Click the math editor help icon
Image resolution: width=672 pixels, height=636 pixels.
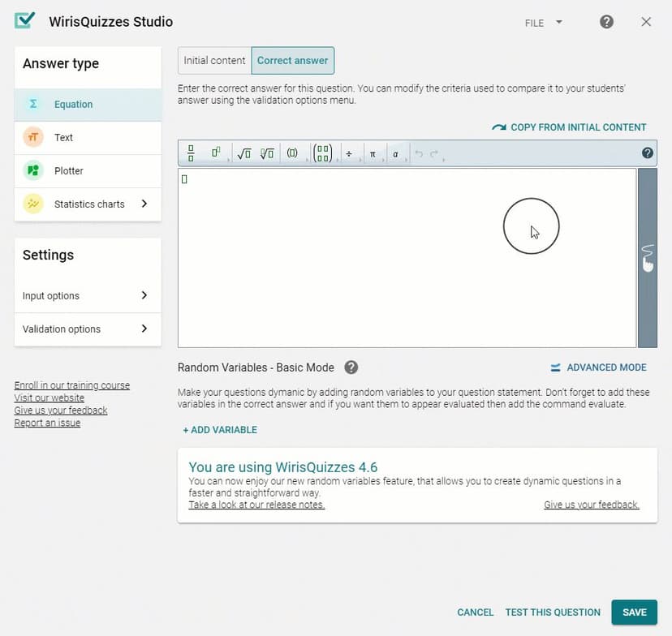(647, 153)
